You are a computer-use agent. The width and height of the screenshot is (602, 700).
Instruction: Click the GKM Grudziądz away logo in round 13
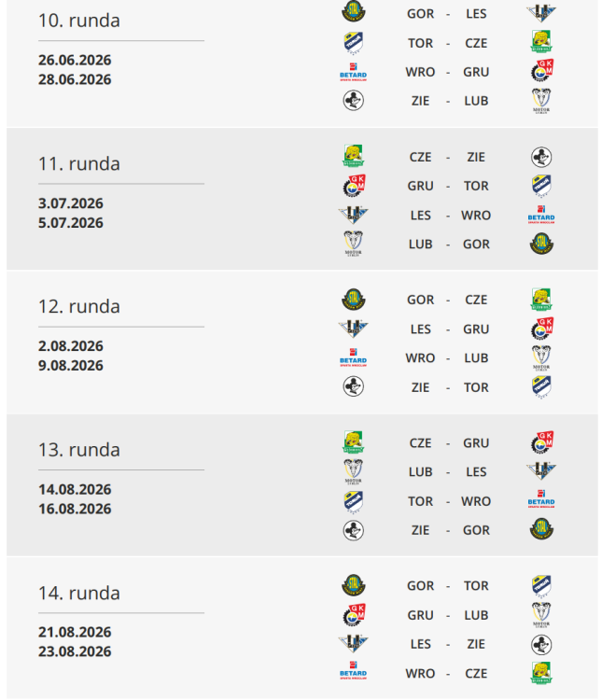pyautogui.click(x=541, y=442)
